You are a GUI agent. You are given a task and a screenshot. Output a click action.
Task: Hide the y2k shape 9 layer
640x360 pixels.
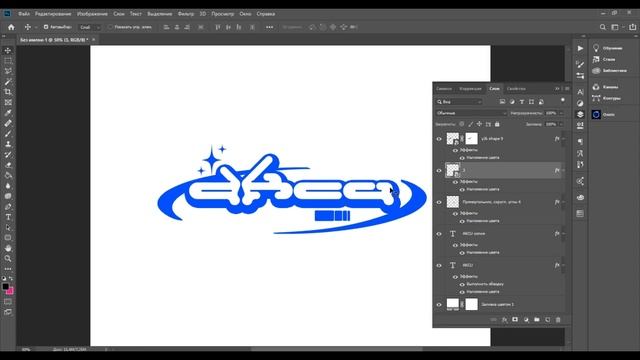(439, 139)
